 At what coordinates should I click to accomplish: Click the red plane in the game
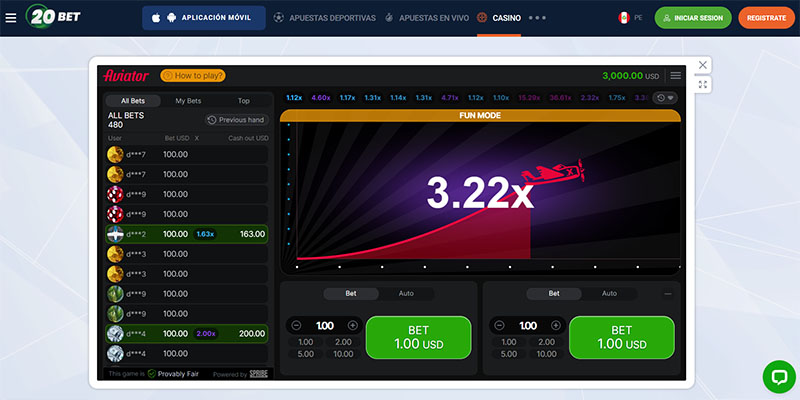[x=553, y=172]
